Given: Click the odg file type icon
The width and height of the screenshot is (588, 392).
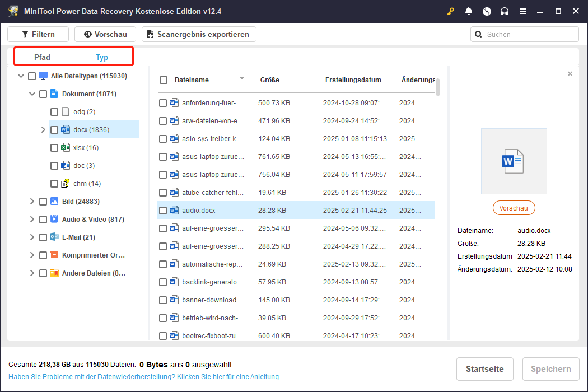Looking at the screenshot, I should pos(66,112).
